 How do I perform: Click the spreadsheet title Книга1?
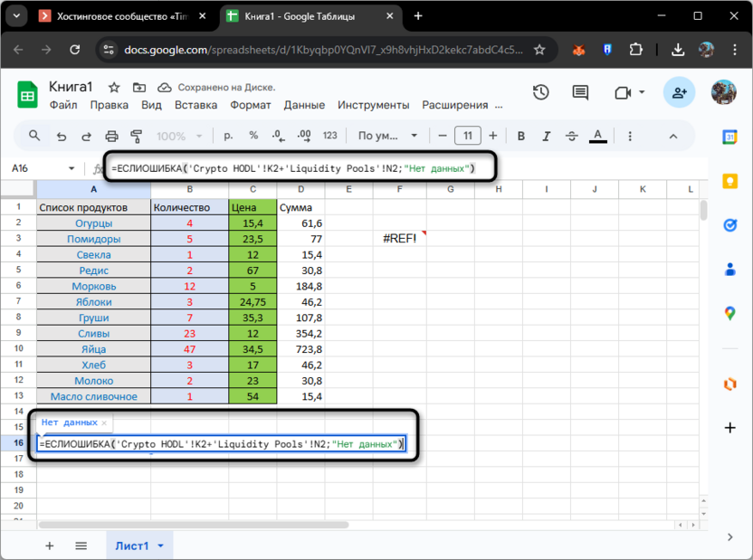click(x=71, y=87)
